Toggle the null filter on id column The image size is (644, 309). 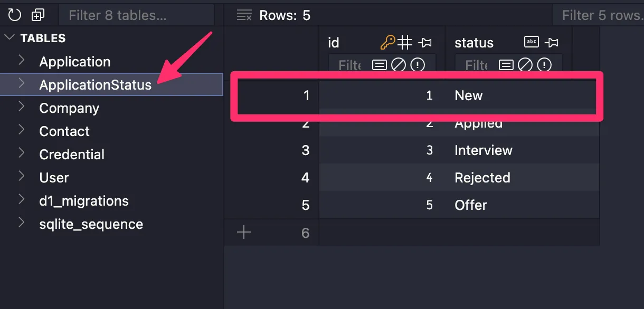pos(398,65)
